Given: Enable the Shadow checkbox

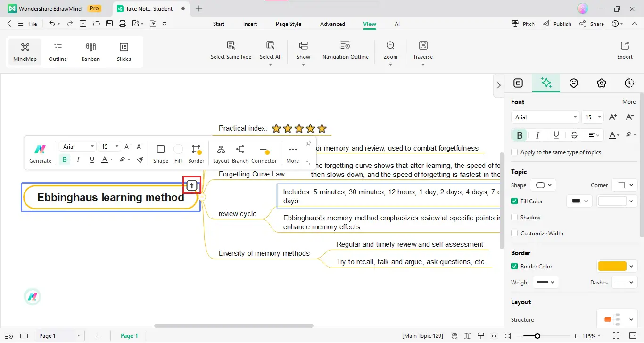Looking at the screenshot, I should click(x=514, y=218).
